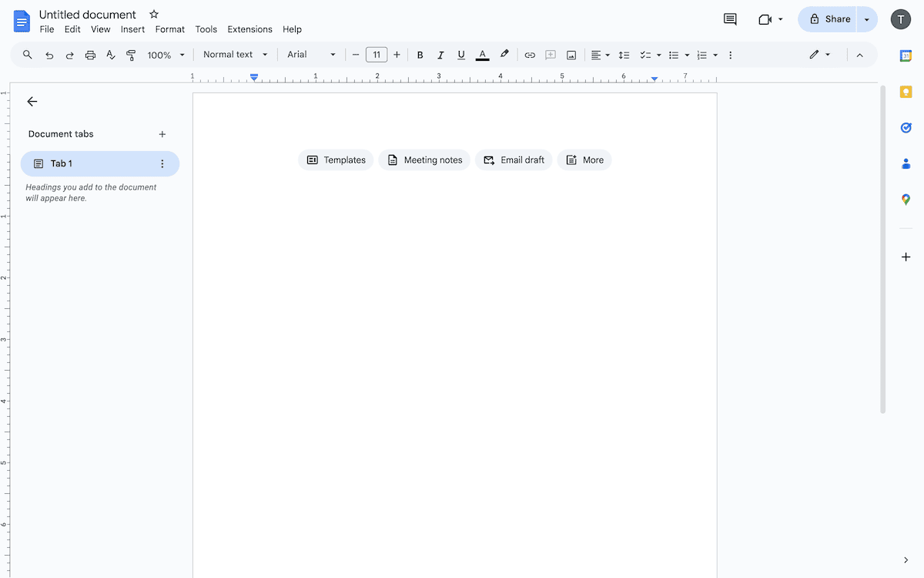Start a Meet call via camera icon
The height and width of the screenshot is (578, 924).
click(765, 19)
